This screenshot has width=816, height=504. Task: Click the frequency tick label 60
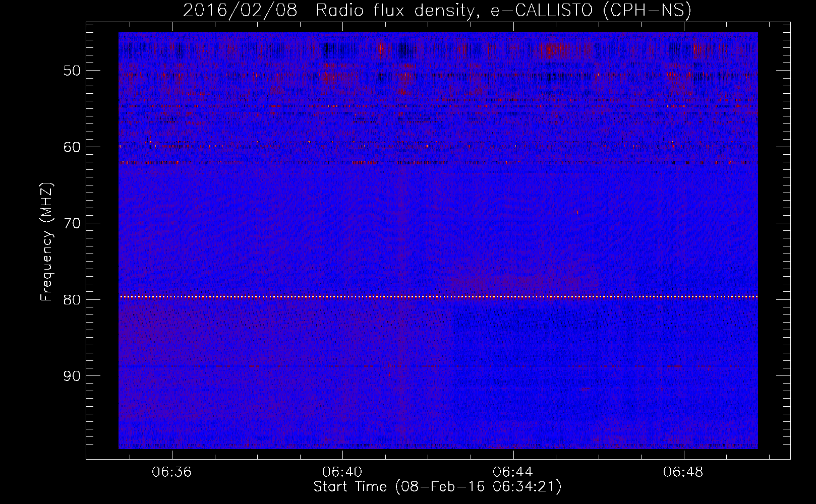tap(72, 147)
